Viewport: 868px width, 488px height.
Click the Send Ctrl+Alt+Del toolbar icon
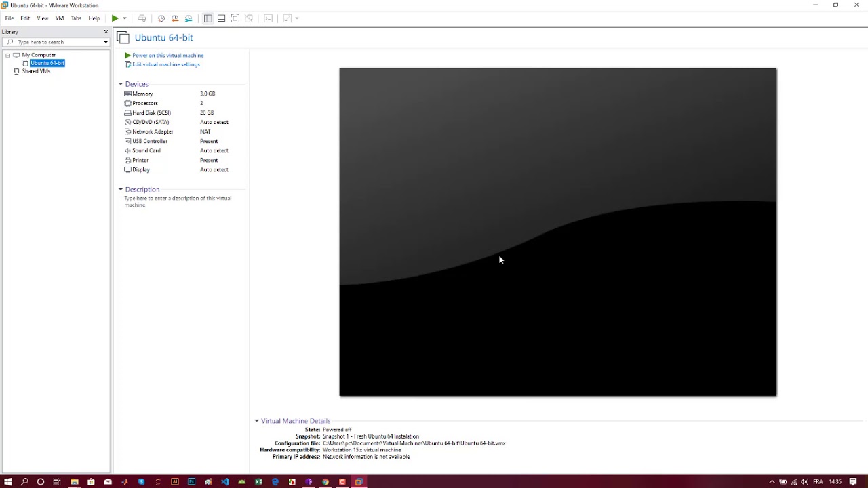click(142, 18)
